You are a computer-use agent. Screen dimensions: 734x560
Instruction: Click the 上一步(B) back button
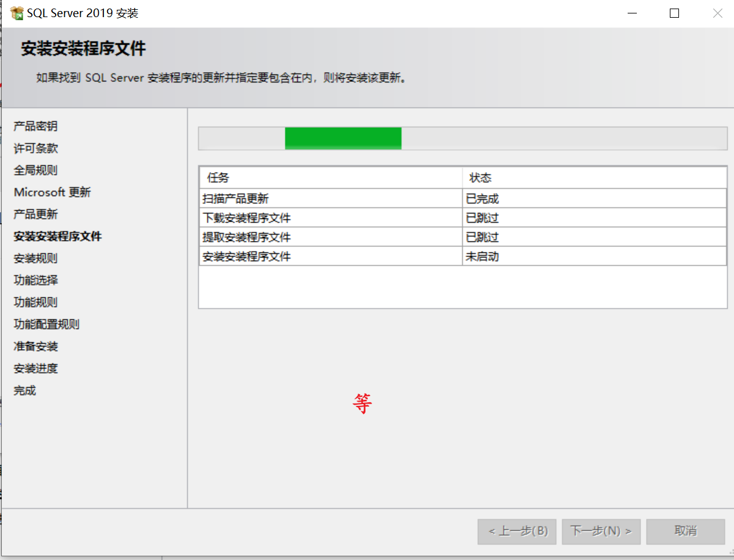tap(517, 531)
